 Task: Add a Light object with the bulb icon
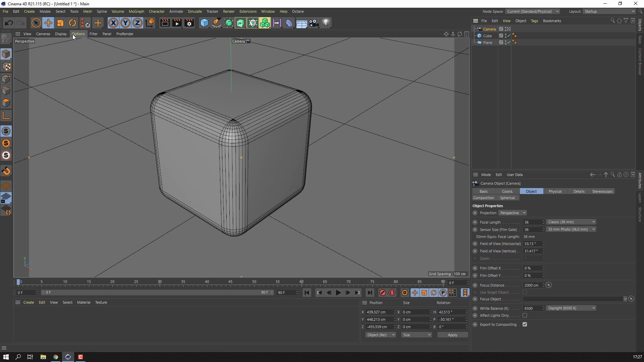326,23
